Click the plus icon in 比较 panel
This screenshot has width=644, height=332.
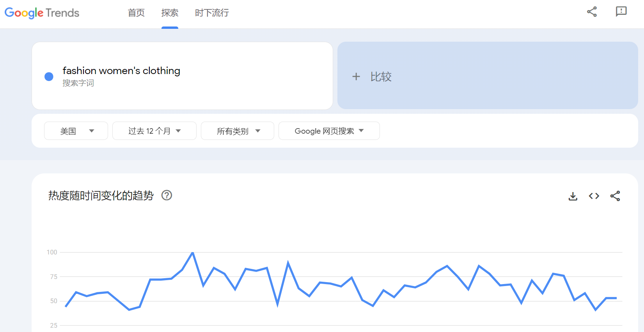click(356, 76)
